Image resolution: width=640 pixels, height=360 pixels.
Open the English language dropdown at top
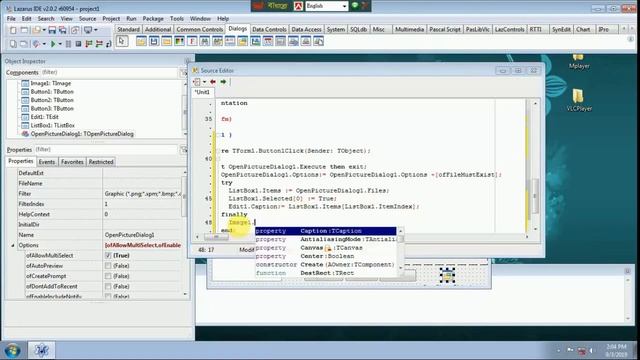pos(344,6)
